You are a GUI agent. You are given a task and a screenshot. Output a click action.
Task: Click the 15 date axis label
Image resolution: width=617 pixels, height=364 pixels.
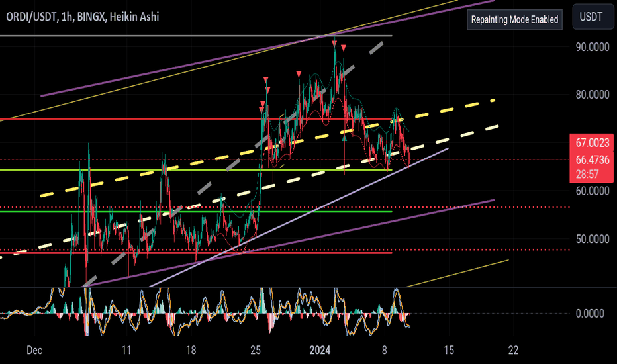coord(449,350)
